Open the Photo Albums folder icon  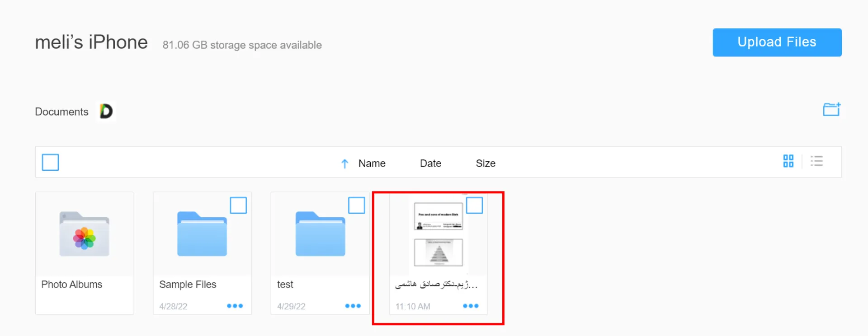click(85, 234)
